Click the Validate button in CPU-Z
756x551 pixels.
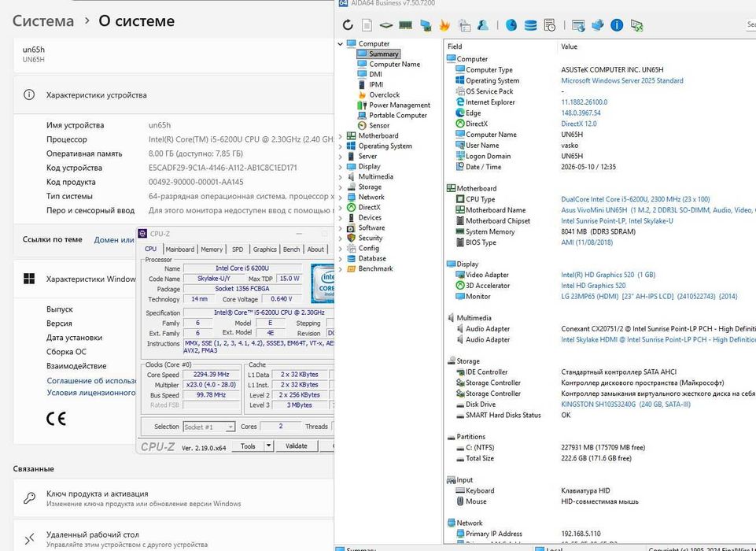pyautogui.click(x=296, y=446)
